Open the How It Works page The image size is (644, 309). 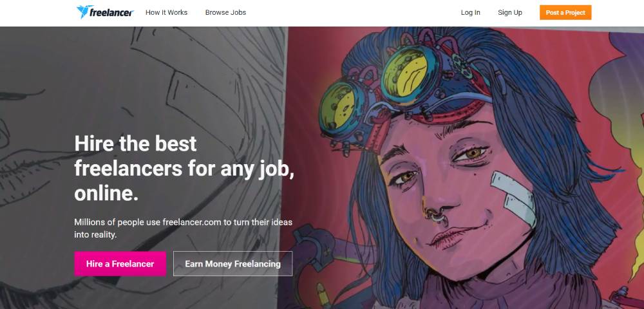[x=166, y=12]
